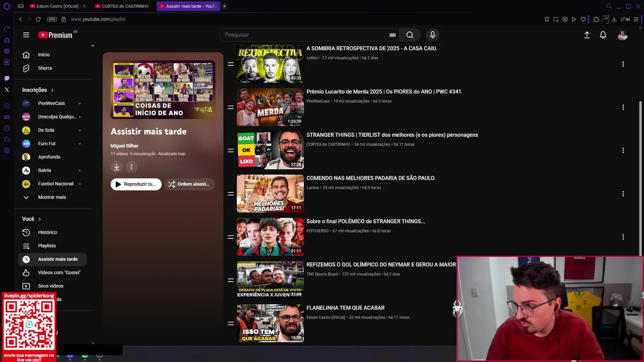The width and height of the screenshot is (644, 362).
Task: Open options menu for Prêmio Lucarito video
Action: 623,107
